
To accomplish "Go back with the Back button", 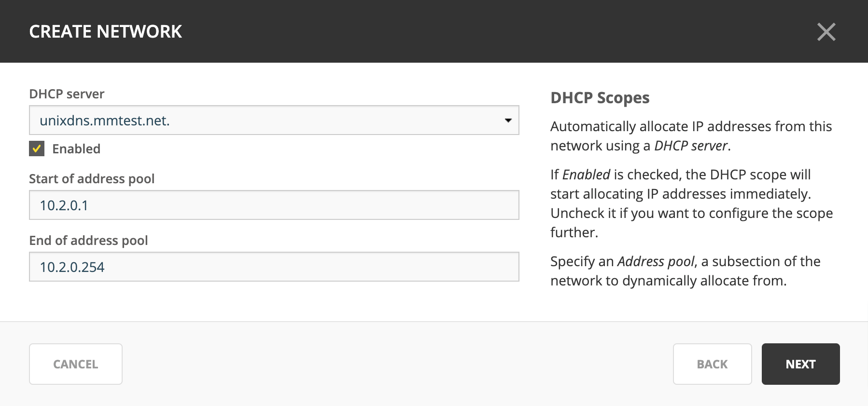I will [712, 364].
